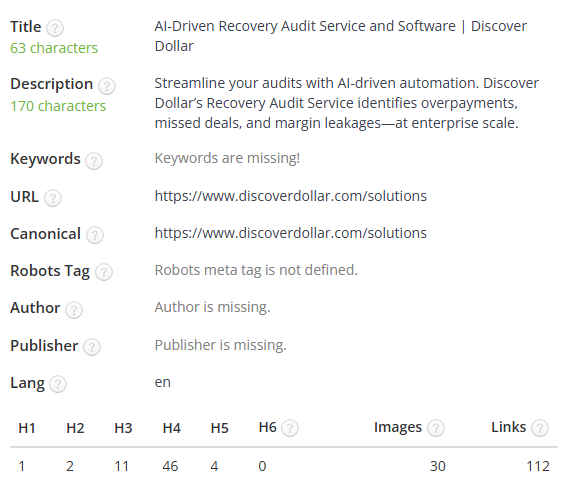Click the Publisher help question mark
Screen dimensions: 565x483
pos(92,347)
